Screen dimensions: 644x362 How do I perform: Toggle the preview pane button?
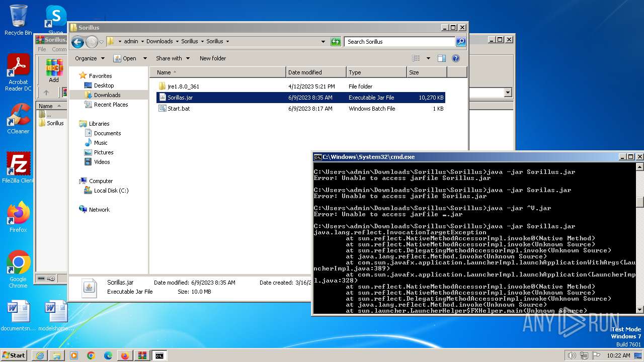click(441, 58)
